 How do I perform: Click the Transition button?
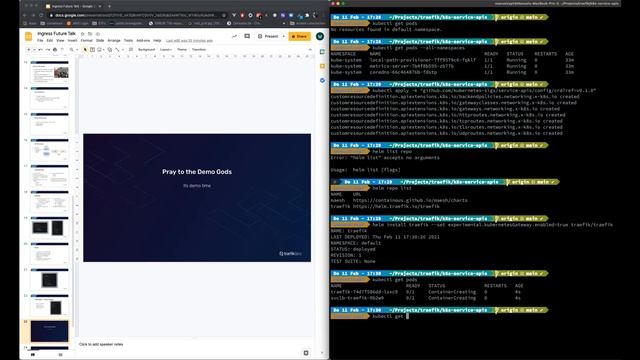coord(199,49)
